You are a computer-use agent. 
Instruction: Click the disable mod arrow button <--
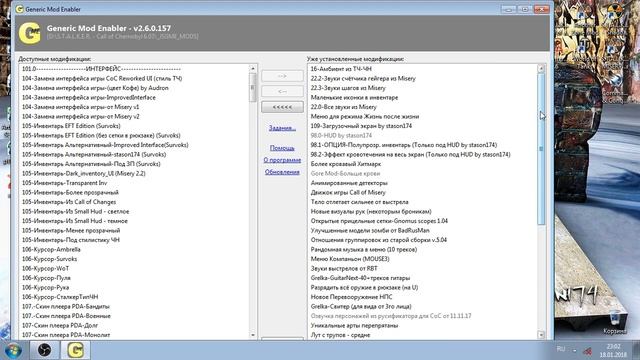point(282,91)
